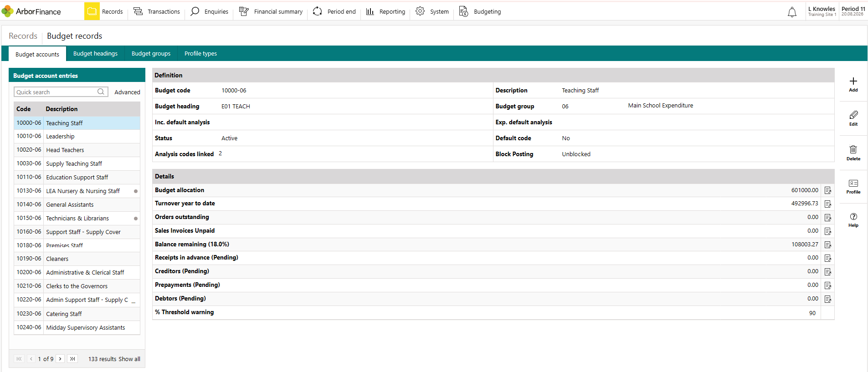
Task: Select Support Staff - Supply Cover row
Action: (x=77, y=232)
